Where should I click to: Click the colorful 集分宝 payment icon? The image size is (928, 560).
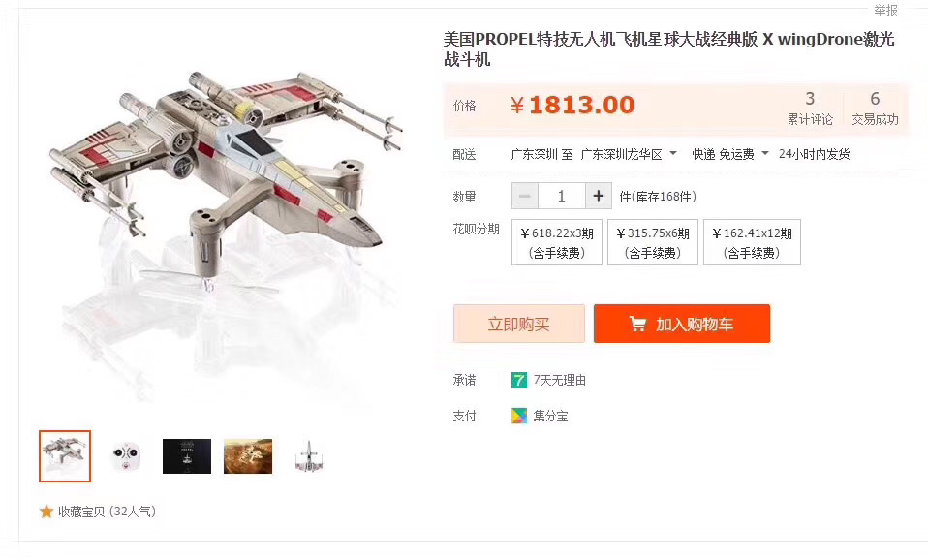[519, 417]
